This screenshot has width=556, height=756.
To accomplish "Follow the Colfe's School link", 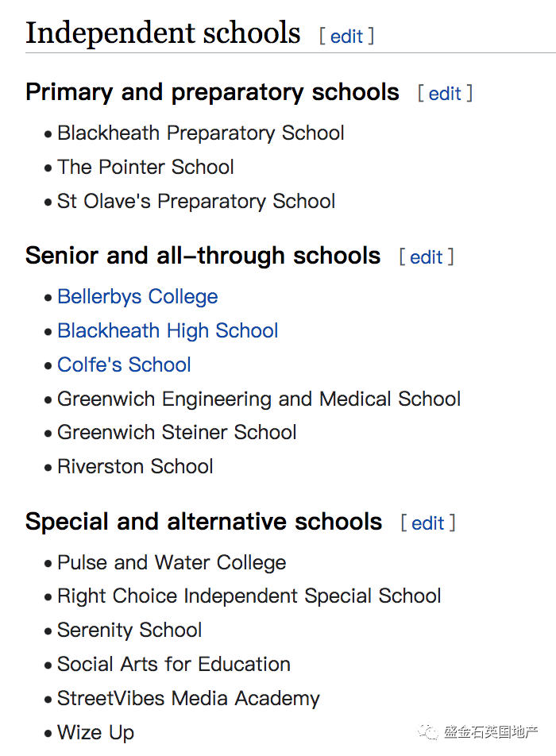I will pyautogui.click(x=124, y=365).
